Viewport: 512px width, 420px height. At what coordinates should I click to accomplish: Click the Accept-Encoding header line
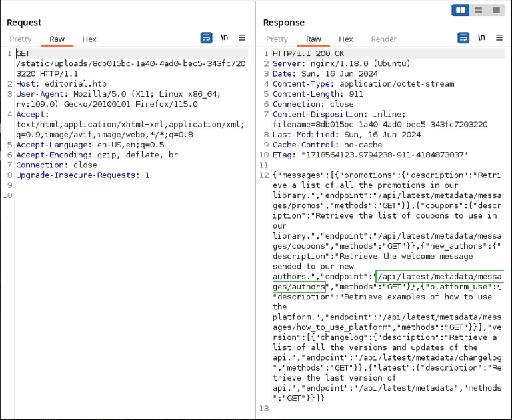tap(97, 155)
